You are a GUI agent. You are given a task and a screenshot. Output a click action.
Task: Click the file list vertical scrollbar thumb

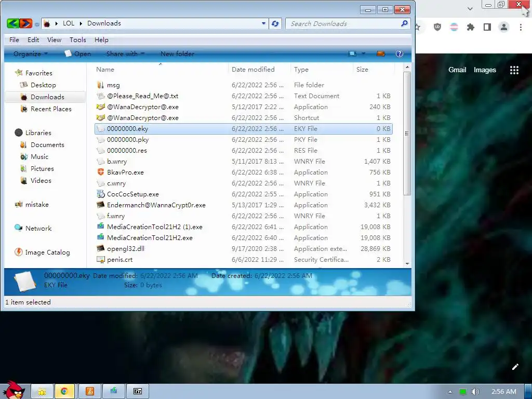407,134
